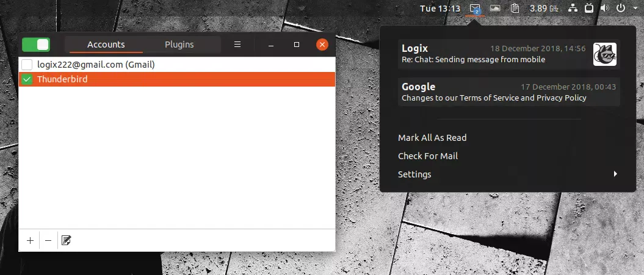Screen dimensions: 644x275
Task: Switch to the Plugins tab
Action: pyautogui.click(x=179, y=45)
